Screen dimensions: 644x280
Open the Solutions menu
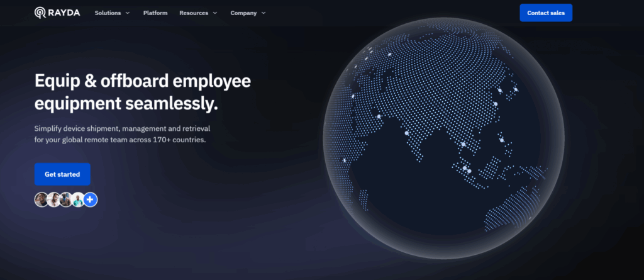108,13
